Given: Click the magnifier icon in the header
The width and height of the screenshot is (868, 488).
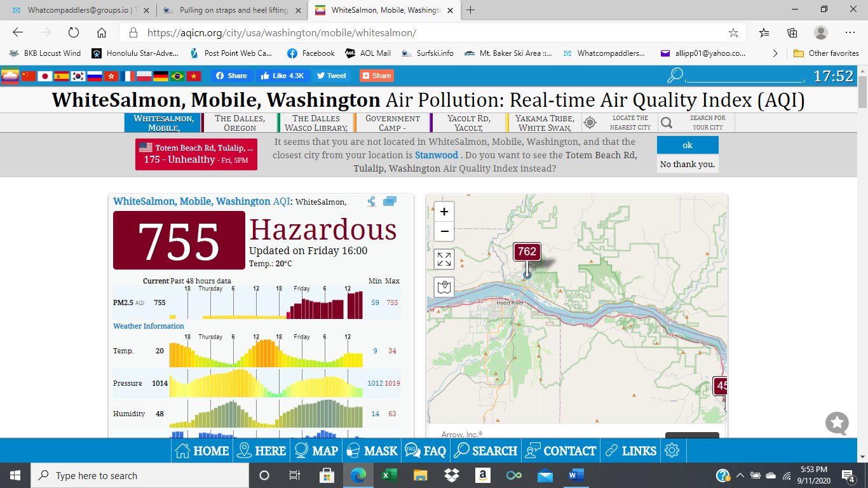Looking at the screenshot, I should coord(675,76).
